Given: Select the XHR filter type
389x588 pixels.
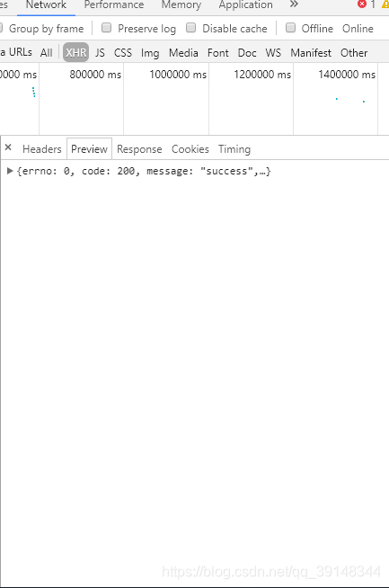Looking at the screenshot, I should 76,53.
